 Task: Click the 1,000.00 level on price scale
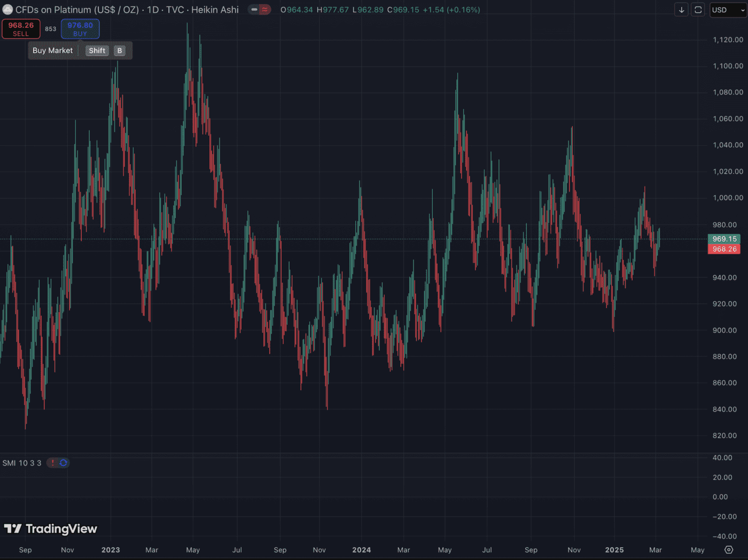click(x=728, y=198)
